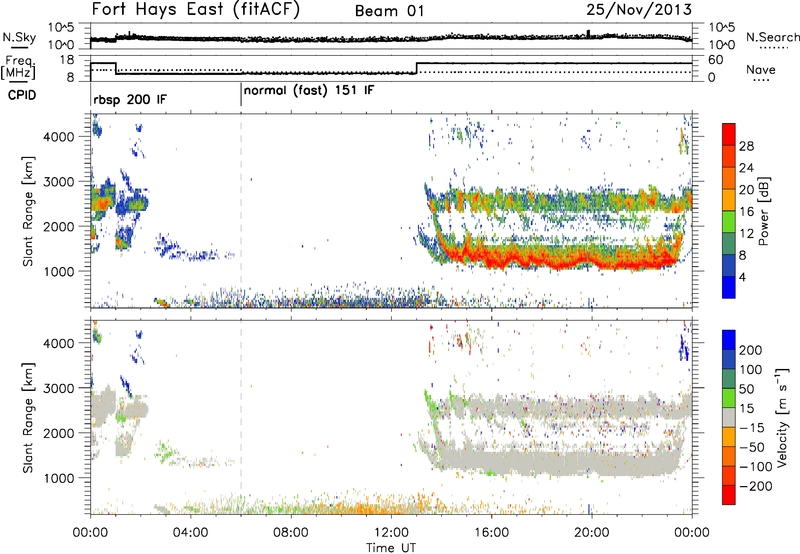Click the 'Velocity [m s-1]' colorbar title
The height and width of the screenshot is (554, 800).
tap(782, 417)
